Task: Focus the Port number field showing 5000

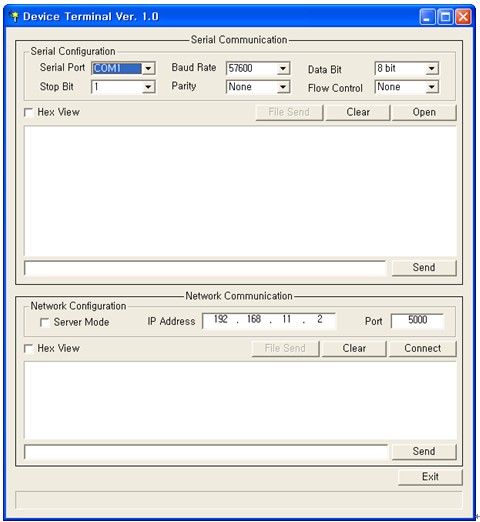Action: tap(417, 320)
